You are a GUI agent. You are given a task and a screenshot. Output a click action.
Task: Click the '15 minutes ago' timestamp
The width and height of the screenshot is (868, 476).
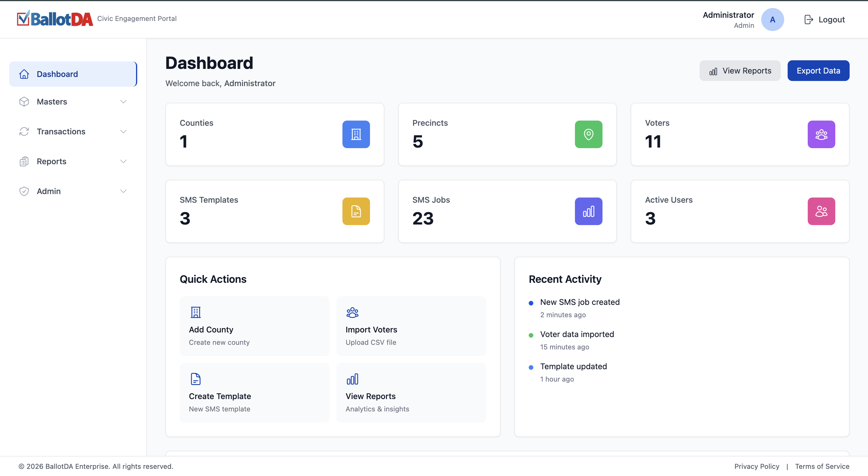point(564,347)
